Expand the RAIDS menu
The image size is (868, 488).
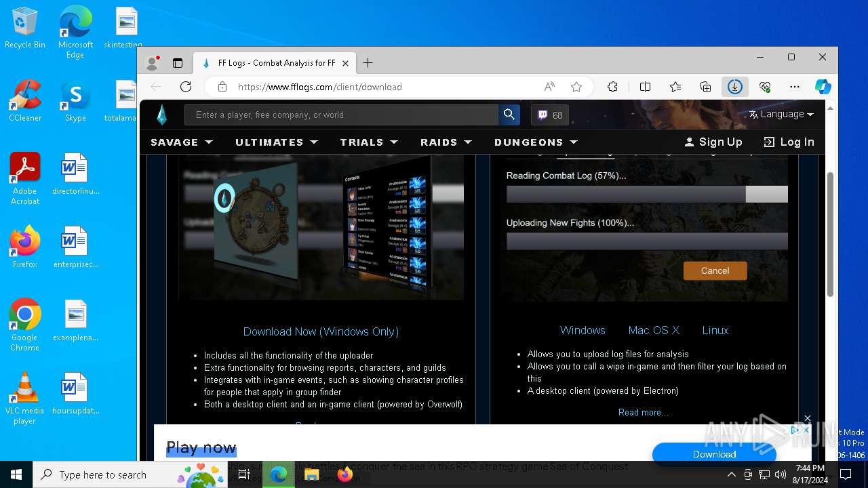click(x=446, y=142)
